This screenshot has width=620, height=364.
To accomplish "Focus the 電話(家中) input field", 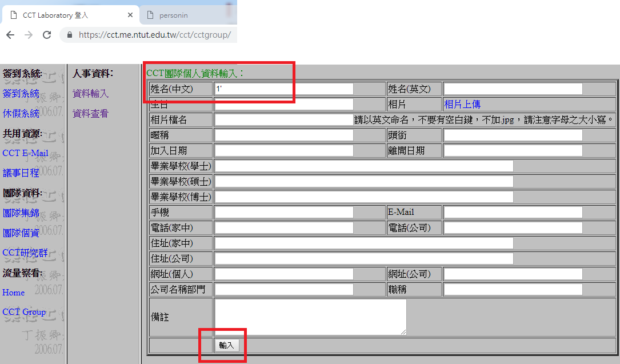I will tap(283, 227).
